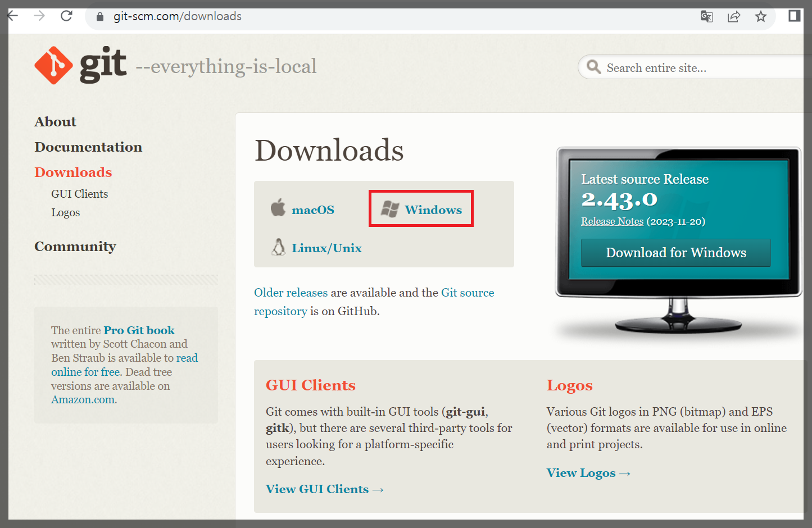Click the Linux/Unix download link

click(x=326, y=248)
